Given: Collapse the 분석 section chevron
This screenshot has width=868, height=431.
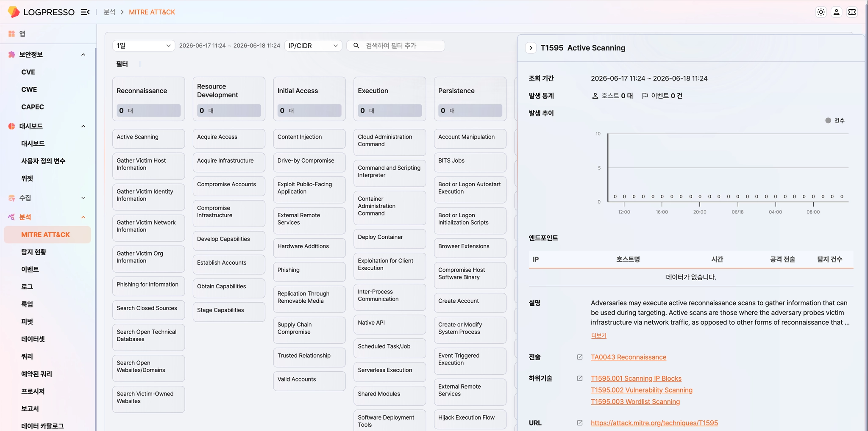Looking at the screenshot, I should coord(83,217).
